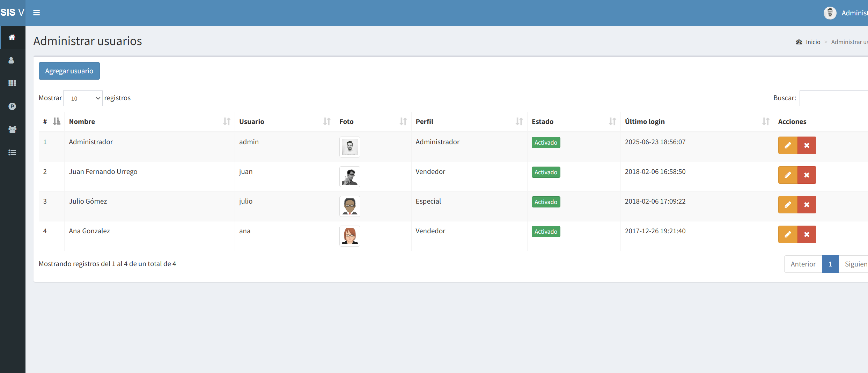This screenshot has height=373, width=868.
Task: Sort table by Perfil column
Action: coord(469,122)
